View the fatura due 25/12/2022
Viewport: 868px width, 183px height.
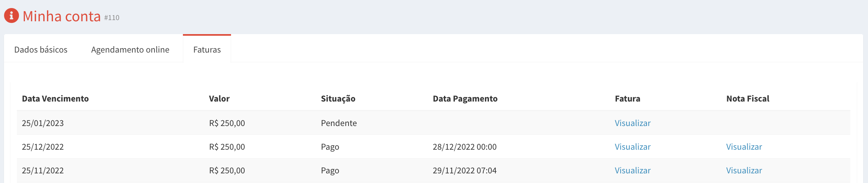coord(633,146)
